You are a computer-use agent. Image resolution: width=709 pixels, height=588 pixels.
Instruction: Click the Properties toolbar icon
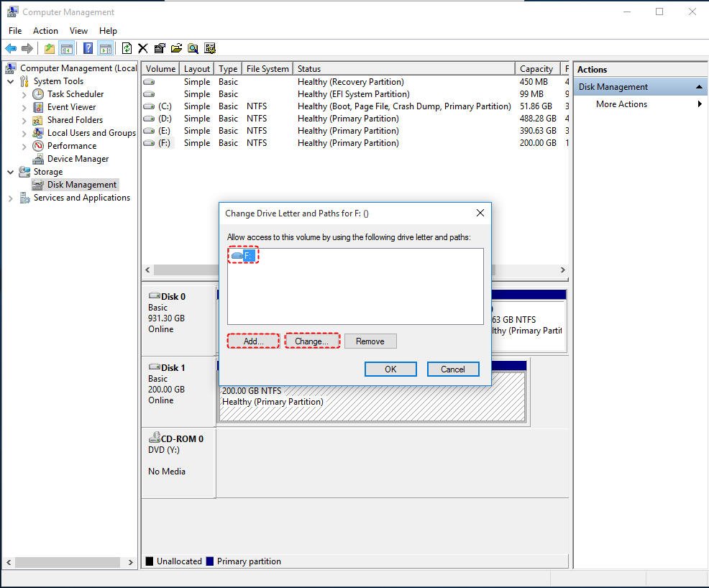point(160,48)
